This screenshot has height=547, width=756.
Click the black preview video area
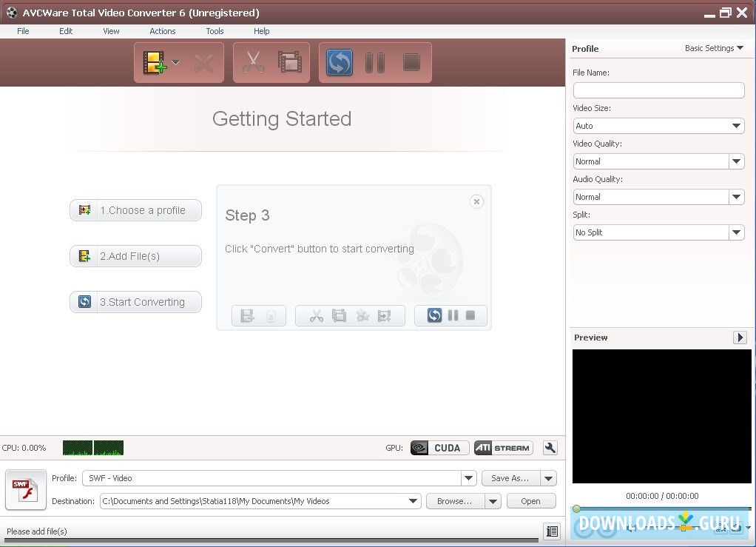click(661, 416)
